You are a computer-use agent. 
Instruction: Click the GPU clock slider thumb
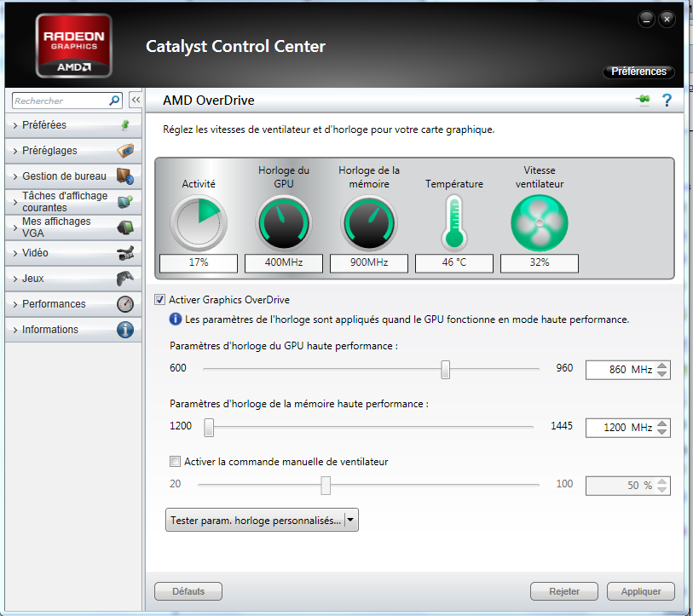(446, 370)
